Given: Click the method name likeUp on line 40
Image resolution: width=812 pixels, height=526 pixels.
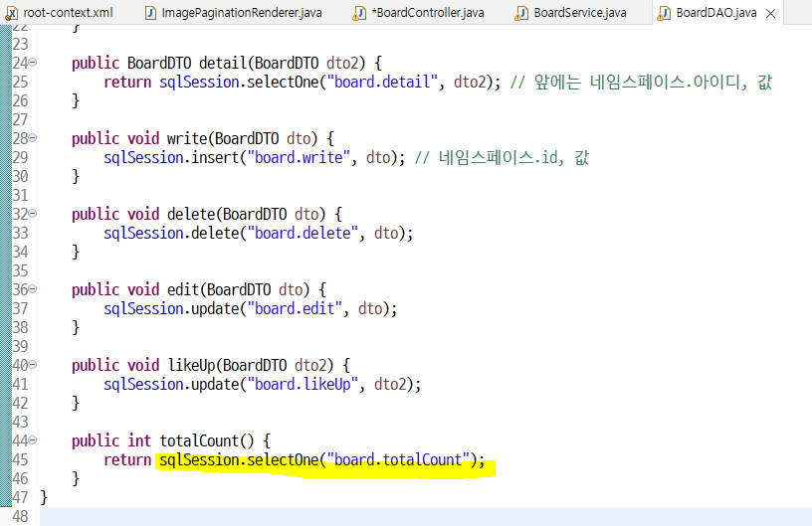Looking at the screenshot, I should pos(192,365).
